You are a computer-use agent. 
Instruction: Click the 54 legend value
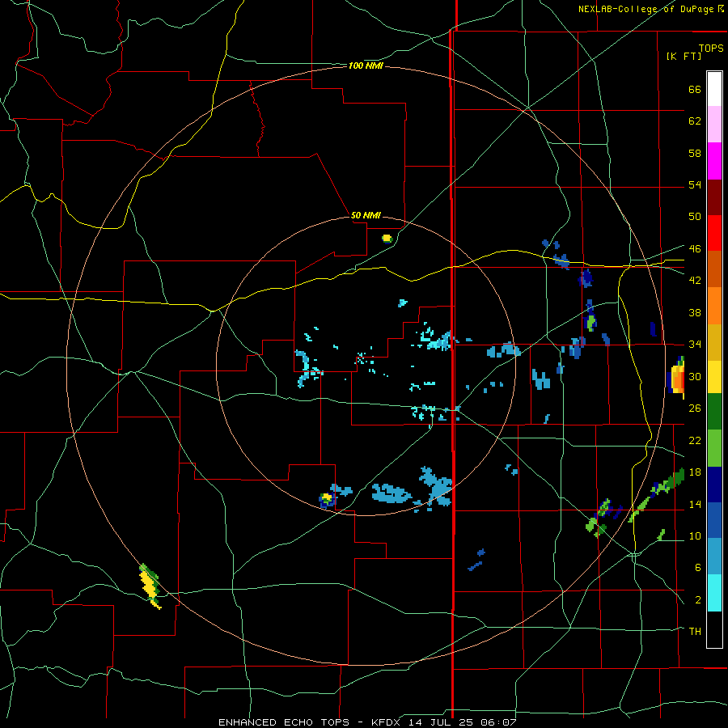695,184
